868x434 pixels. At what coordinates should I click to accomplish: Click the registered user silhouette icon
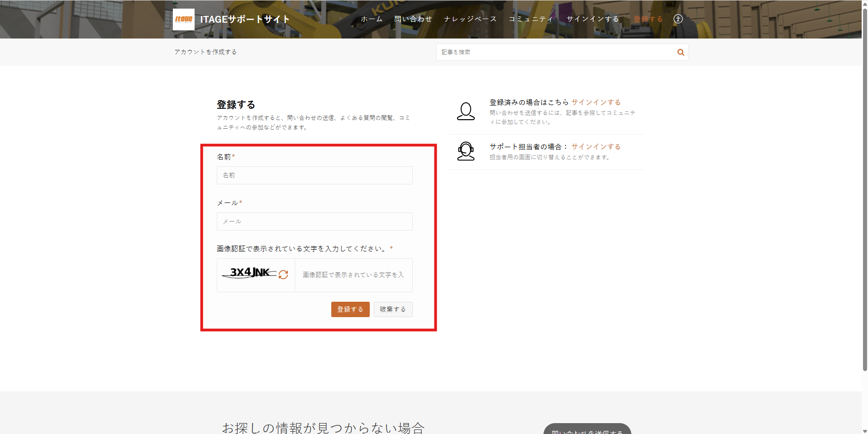click(x=465, y=111)
